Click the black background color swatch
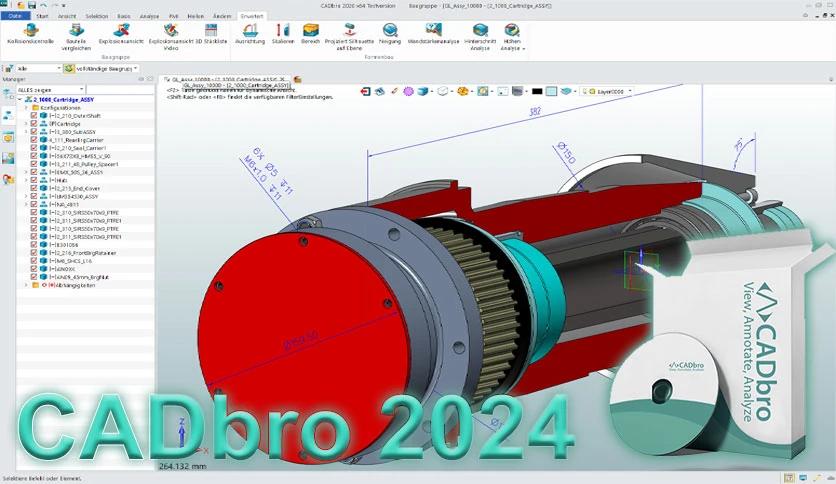 click(x=537, y=92)
